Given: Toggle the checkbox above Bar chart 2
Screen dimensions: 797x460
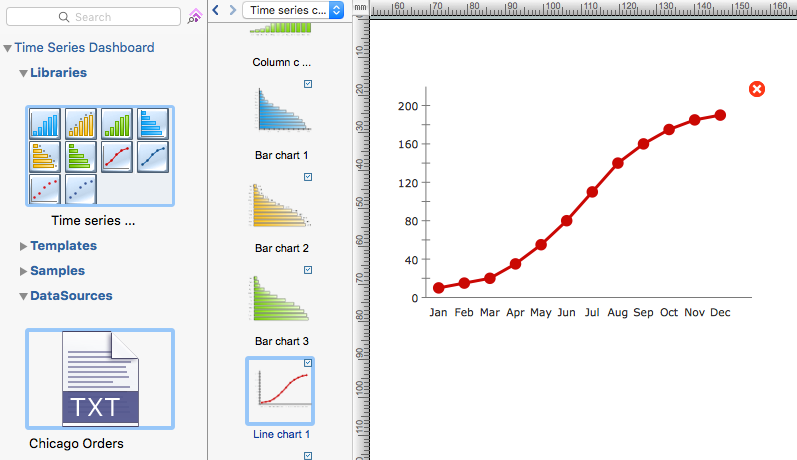Looking at the screenshot, I should (x=308, y=177).
